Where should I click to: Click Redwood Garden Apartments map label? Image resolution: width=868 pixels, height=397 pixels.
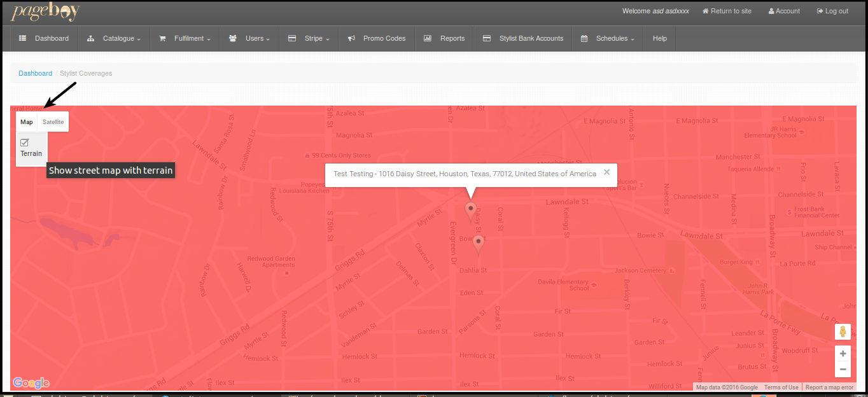pos(271,261)
